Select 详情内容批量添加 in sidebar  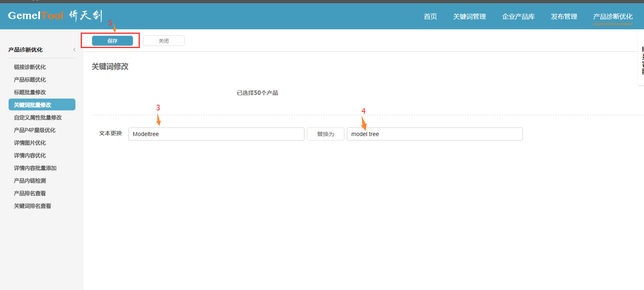(35, 168)
